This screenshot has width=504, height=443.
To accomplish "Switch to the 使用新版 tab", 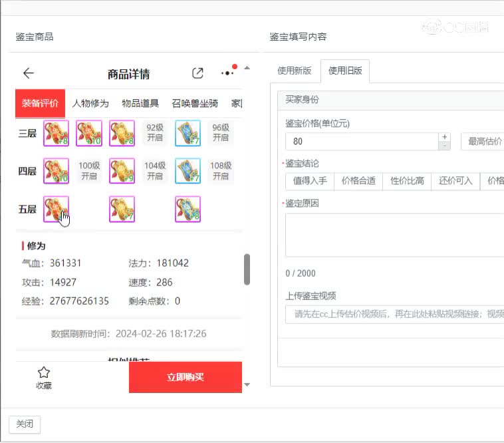I will pos(295,71).
